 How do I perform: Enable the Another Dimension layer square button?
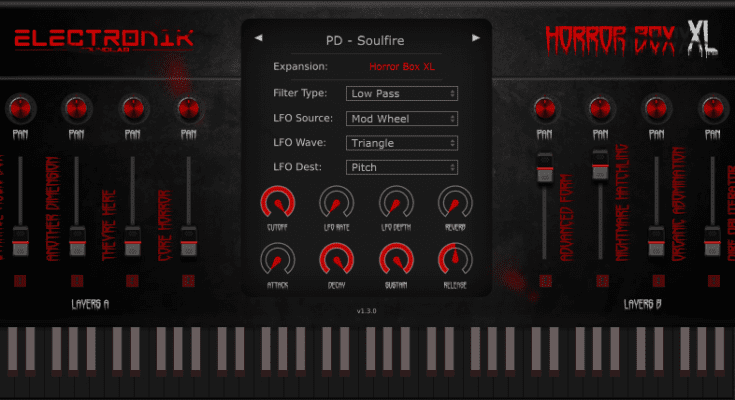point(75,281)
